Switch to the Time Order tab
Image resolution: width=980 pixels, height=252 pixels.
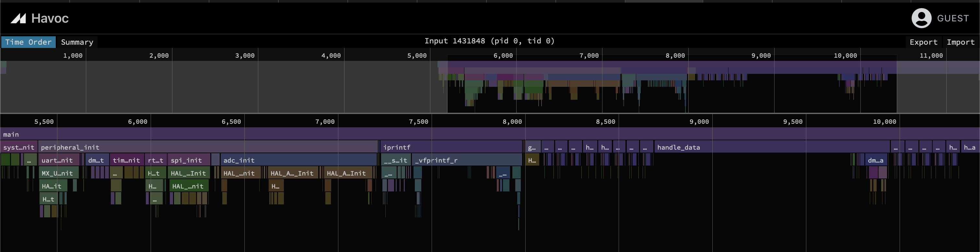pos(28,42)
